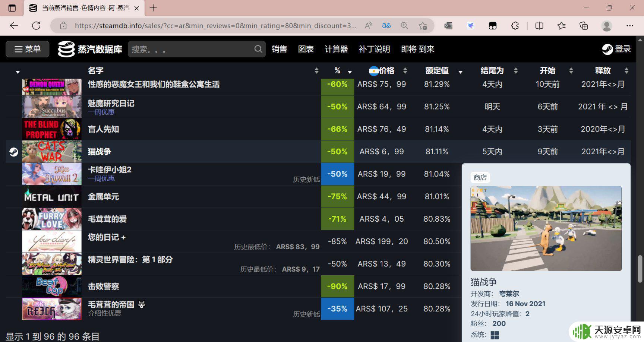
Task: Open the 盲人先知 game link
Action: click(x=103, y=129)
